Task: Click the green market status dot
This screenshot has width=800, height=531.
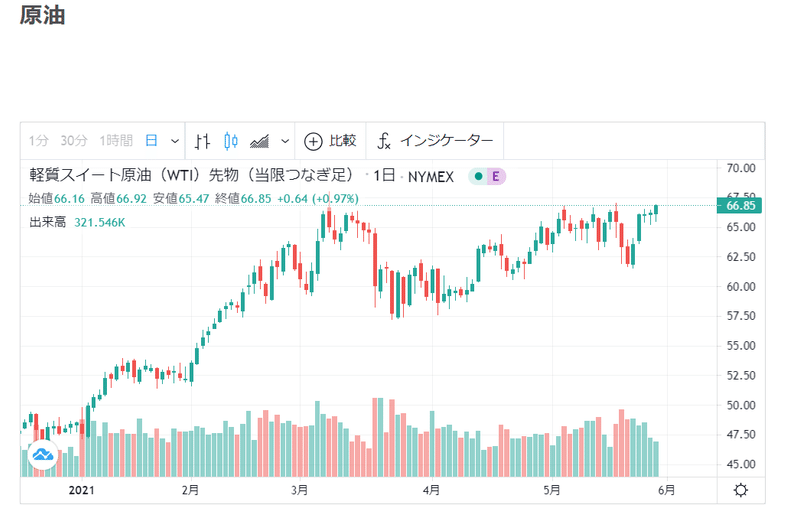Action: (x=478, y=176)
